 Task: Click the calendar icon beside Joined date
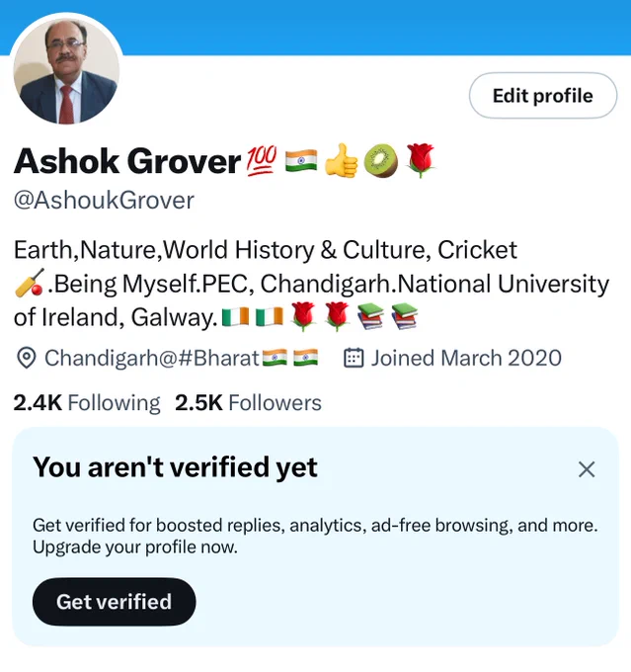pos(354,358)
